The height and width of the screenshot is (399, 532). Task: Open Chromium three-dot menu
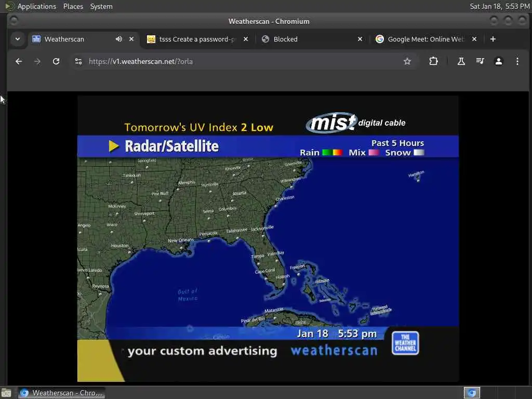click(517, 61)
